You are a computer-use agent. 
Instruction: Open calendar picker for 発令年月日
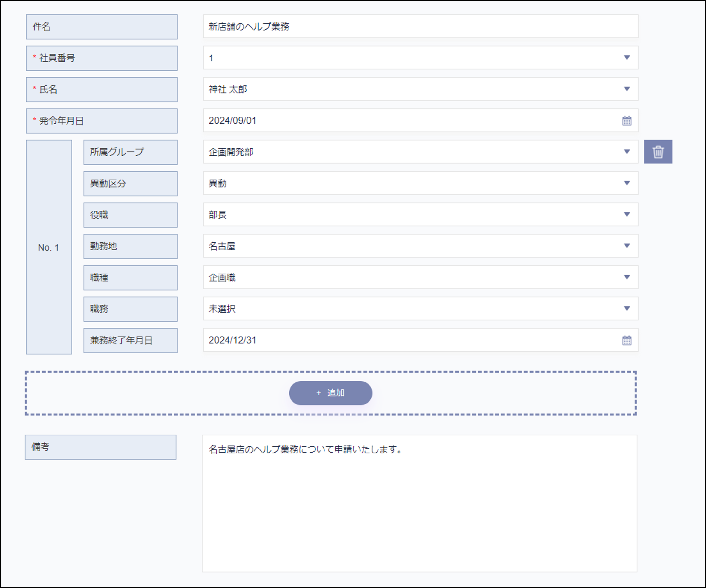click(627, 121)
